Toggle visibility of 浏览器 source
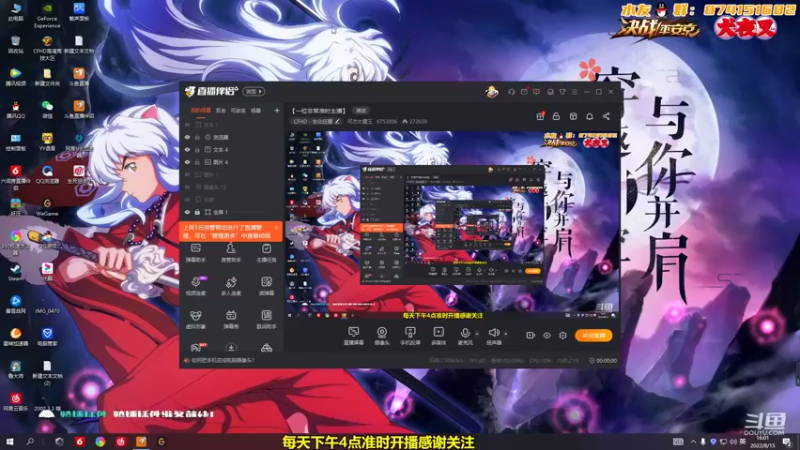The height and width of the screenshot is (450, 800). (x=187, y=137)
